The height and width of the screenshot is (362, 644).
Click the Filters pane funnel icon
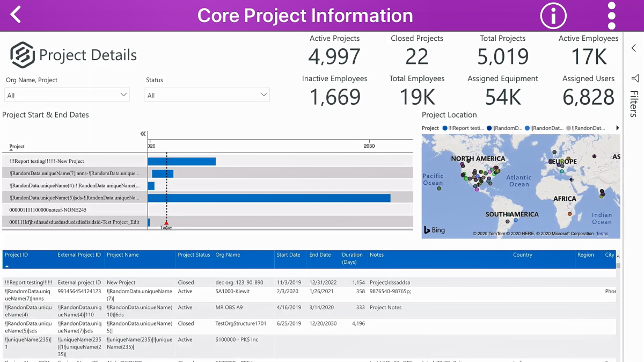click(634, 78)
